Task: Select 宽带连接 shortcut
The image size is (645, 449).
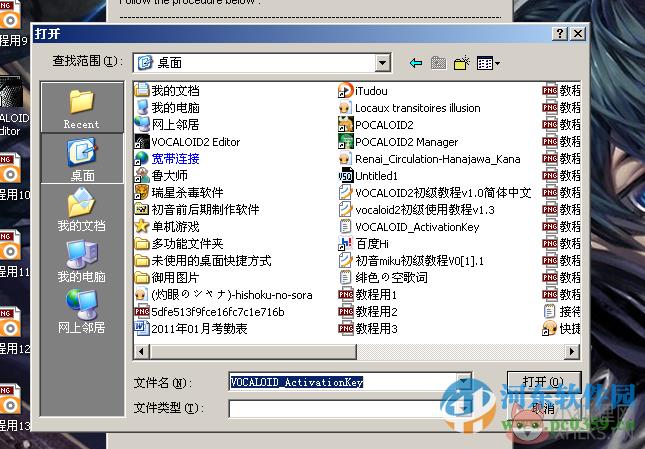Action: pos(167,159)
